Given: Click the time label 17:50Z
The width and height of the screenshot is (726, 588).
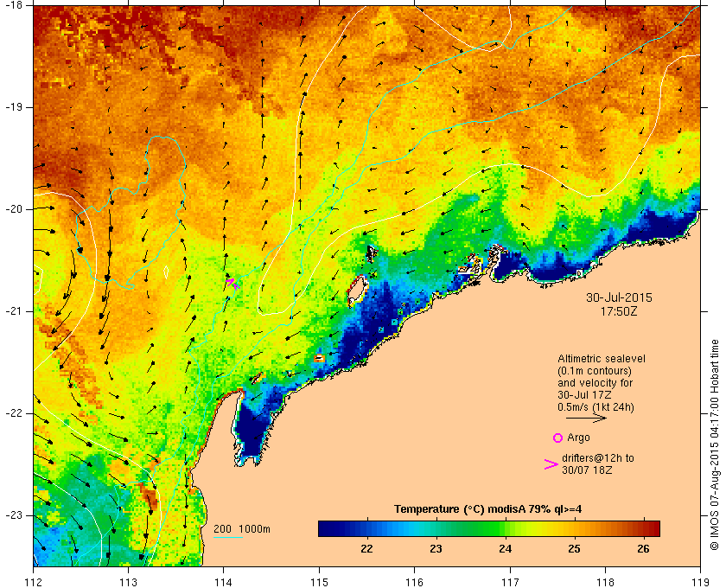Looking at the screenshot, I should tap(619, 311).
